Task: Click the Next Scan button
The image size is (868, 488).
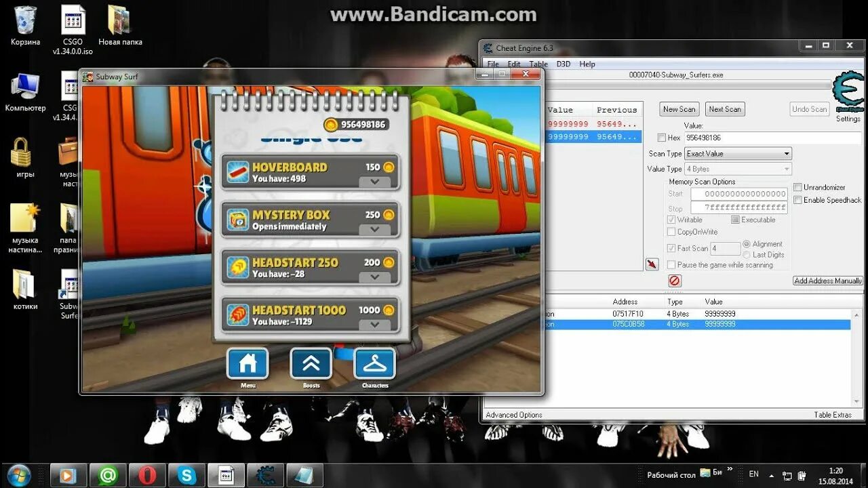Action: tap(725, 109)
